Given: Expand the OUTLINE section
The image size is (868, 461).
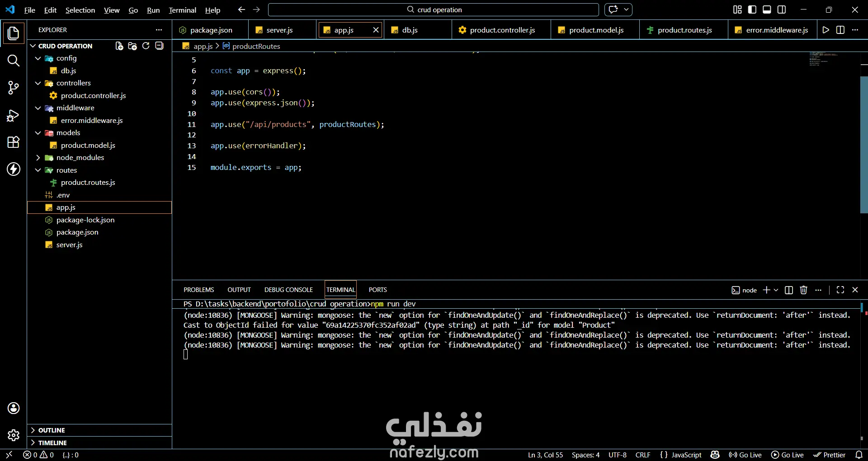Looking at the screenshot, I should [x=99, y=430].
